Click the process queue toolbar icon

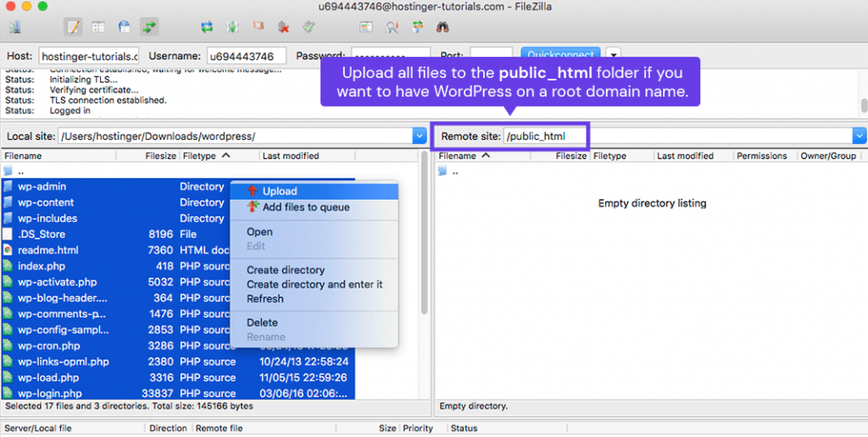pyautogui.click(x=232, y=27)
